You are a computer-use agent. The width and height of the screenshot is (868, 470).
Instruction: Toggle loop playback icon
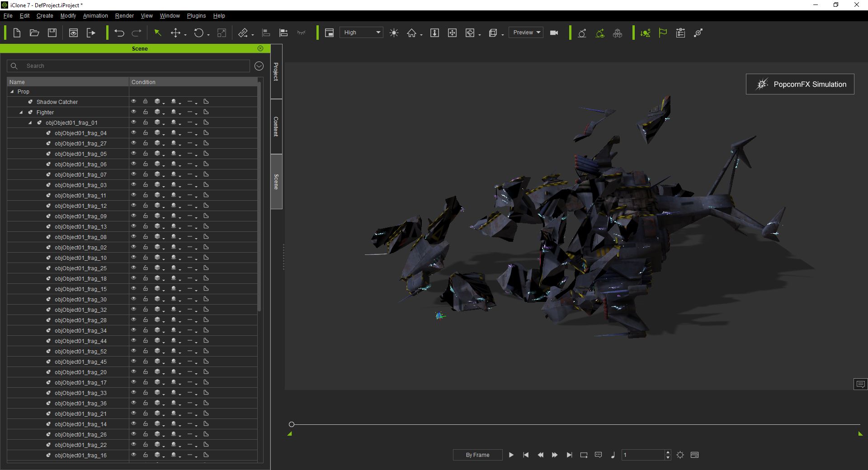584,455
